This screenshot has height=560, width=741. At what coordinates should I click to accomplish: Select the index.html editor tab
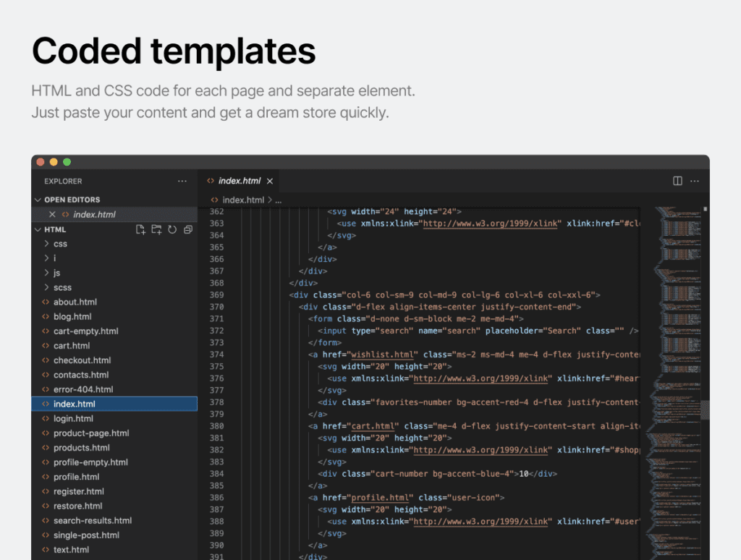coord(239,181)
